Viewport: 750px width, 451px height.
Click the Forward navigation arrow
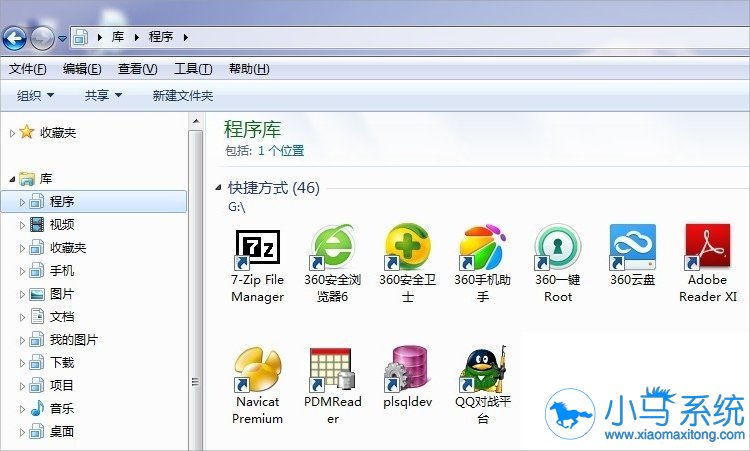click(x=43, y=38)
